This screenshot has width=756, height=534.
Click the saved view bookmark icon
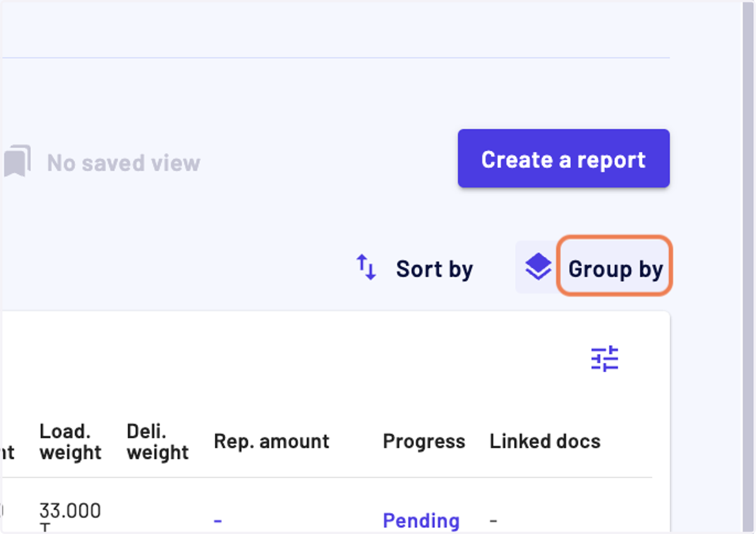coord(17,161)
